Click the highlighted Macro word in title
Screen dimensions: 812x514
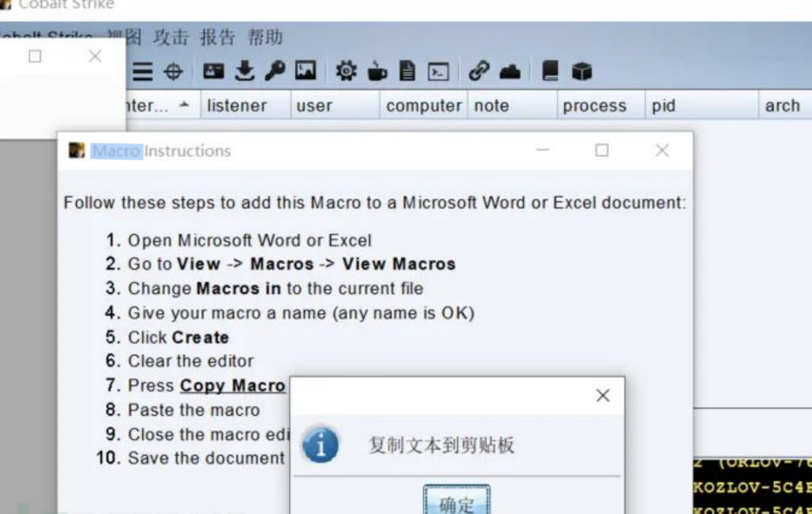(x=116, y=151)
